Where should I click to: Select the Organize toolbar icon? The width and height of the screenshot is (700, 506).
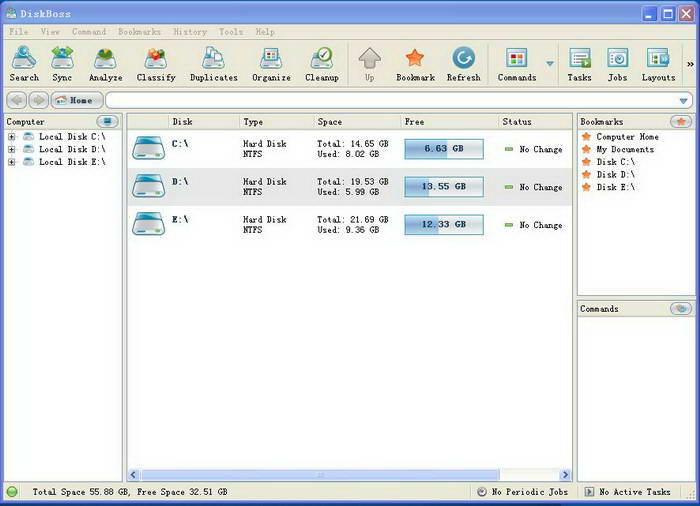click(x=271, y=64)
